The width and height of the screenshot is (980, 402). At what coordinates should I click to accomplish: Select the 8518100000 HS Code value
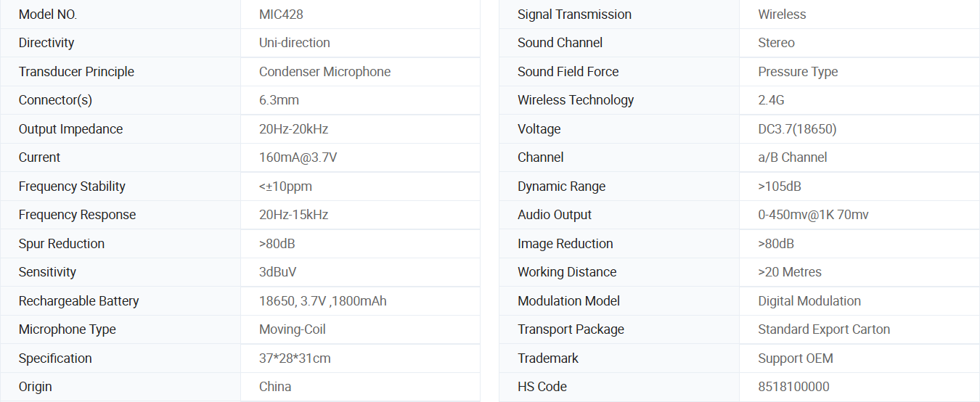pos(793,387)
